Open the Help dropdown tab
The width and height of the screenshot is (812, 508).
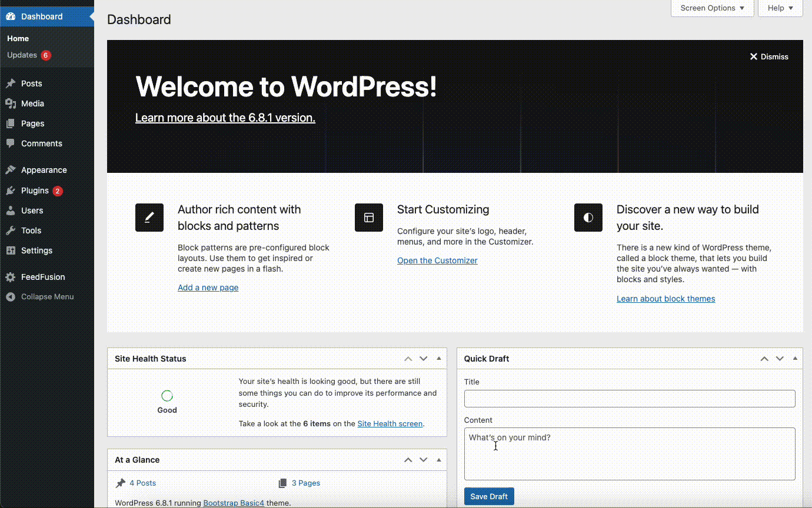coord(781,8)
